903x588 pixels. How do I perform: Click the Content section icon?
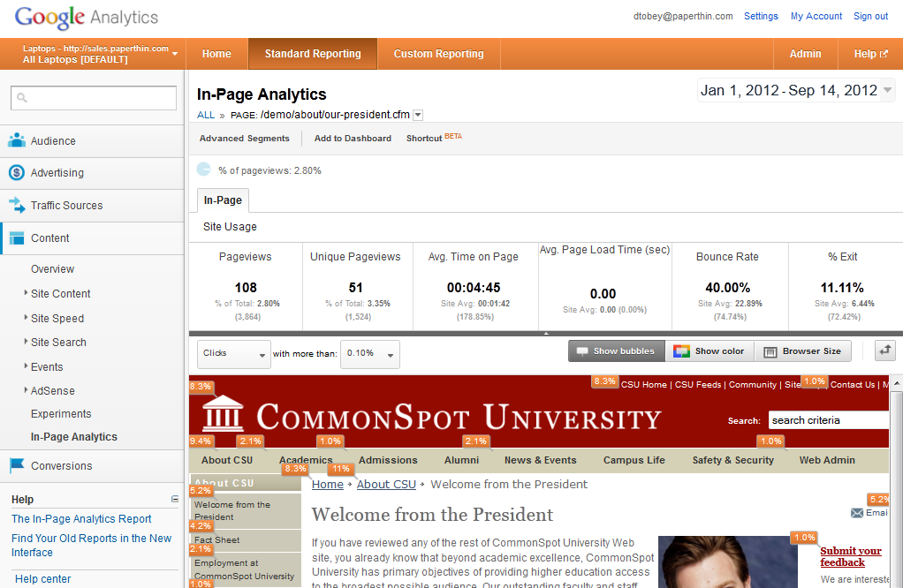click(x=17, y=237)
